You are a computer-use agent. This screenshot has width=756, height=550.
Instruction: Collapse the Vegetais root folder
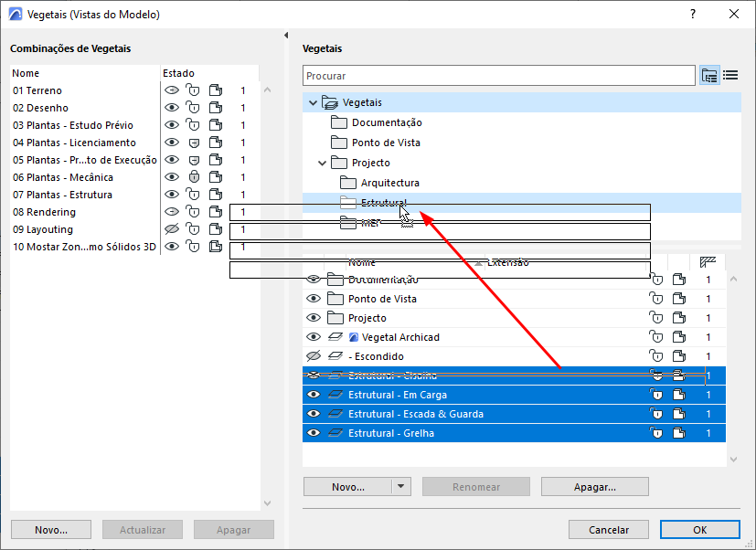(x=314, y=102)
